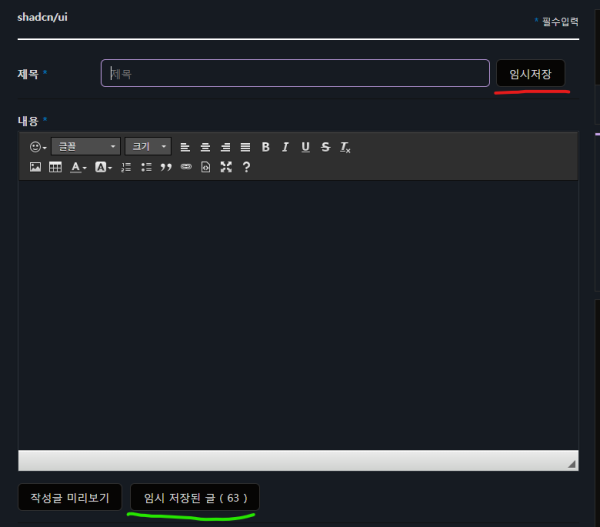Align text to the left

tap(185, 147)
